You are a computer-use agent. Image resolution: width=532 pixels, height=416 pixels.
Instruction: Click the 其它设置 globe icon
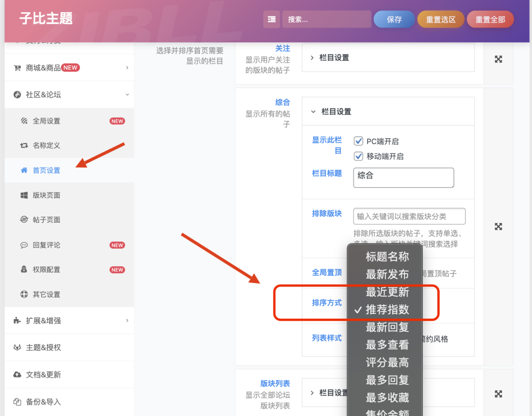pyautogui.click(x=24, y=294)
